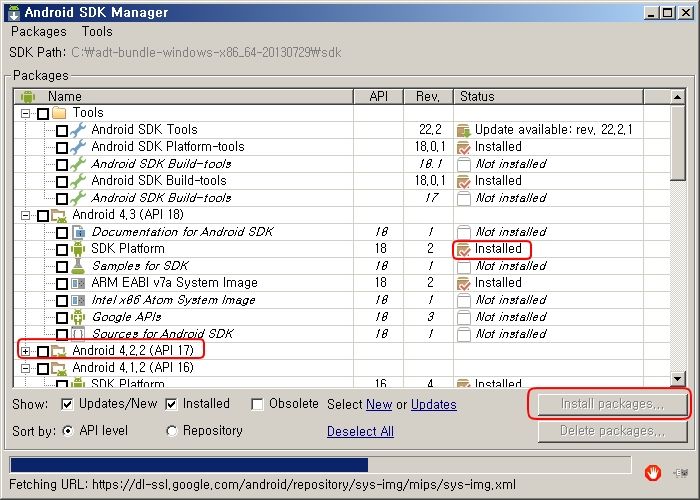Check the Intel x86 Atom System Image checkbox
700x500 pixels.
[x=62, y=301]
